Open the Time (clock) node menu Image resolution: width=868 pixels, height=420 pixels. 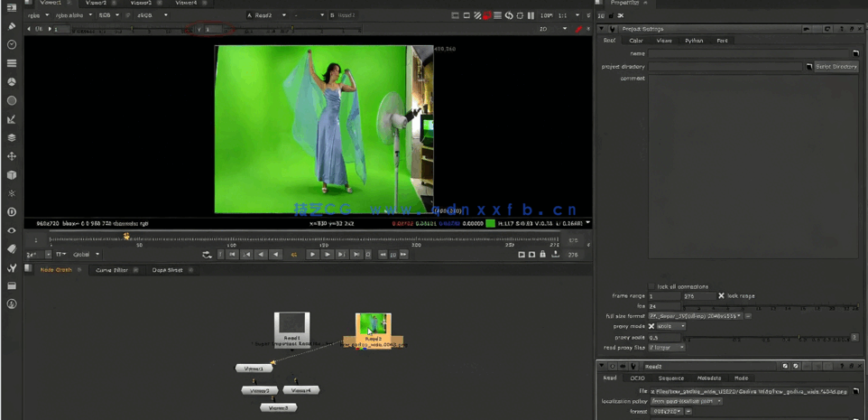(12, 44)
